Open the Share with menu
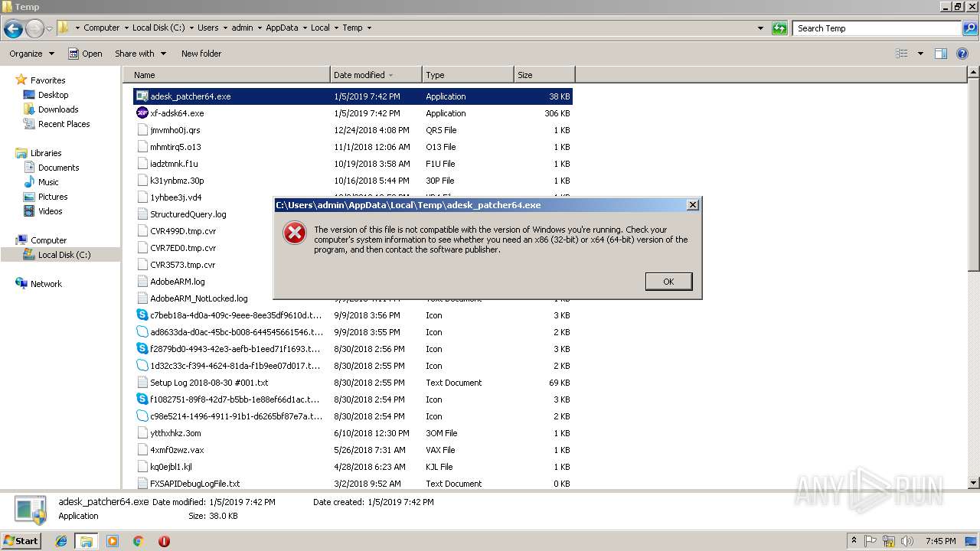Image resolution: width=980 pixels, height=551 pixels. pyautogui.click(x=140, y=54)
